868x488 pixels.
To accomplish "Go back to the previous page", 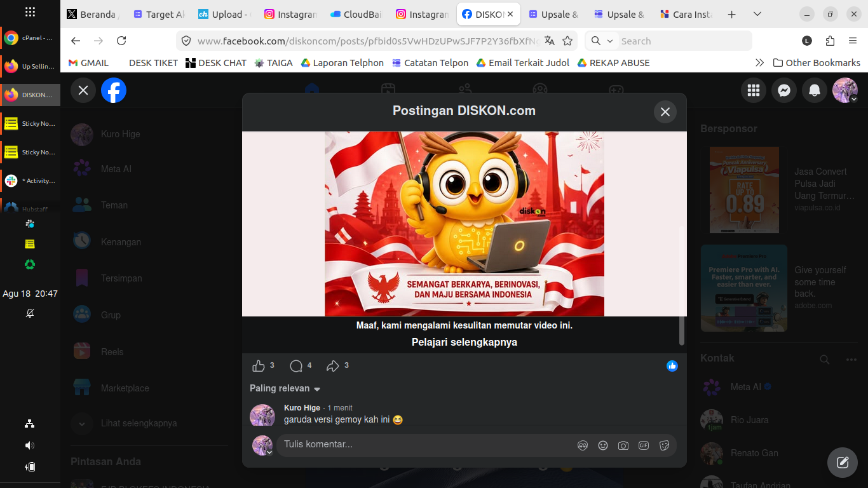I will pos(76,41).
